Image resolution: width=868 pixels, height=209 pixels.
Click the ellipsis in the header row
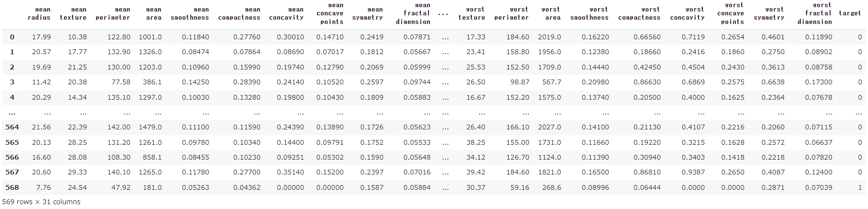tap(443, 13)
